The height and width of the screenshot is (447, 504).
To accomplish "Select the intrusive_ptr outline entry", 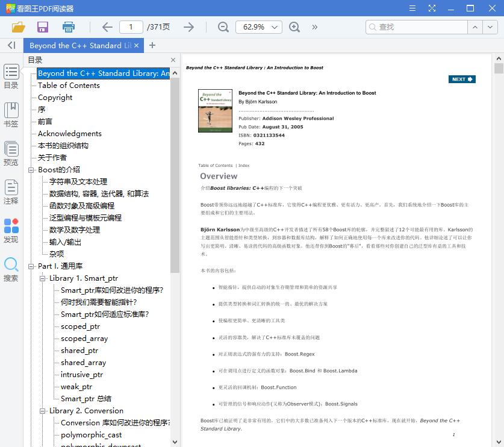I will click(82, 375).
